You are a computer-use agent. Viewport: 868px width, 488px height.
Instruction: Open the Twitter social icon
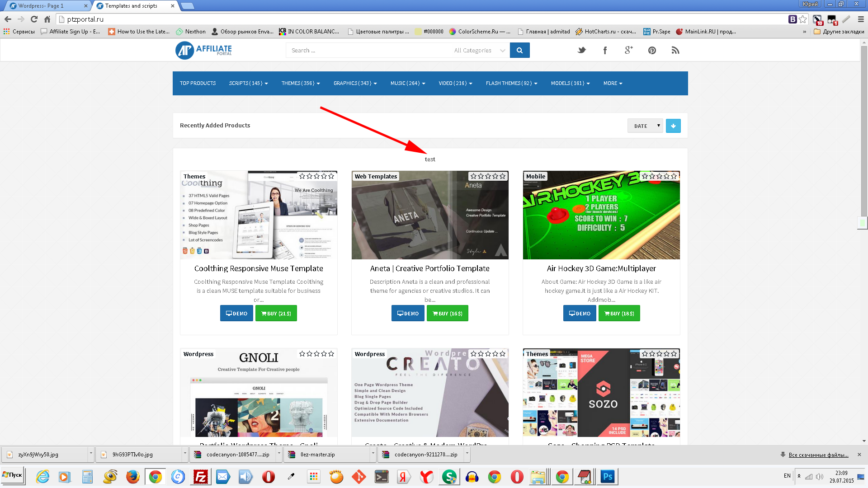pyautogui.click(x=581, y=50)
